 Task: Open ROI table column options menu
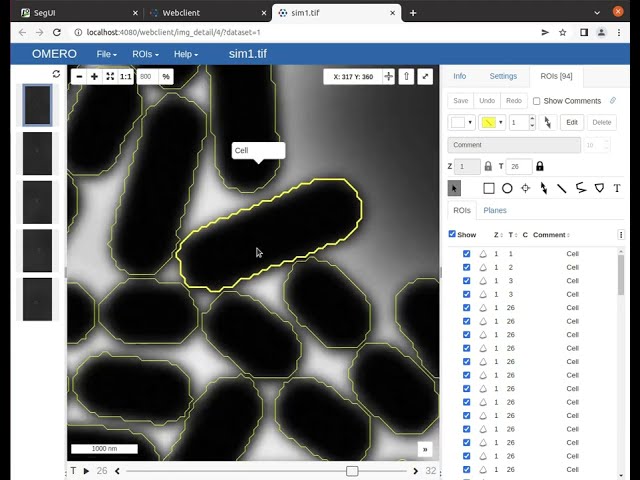621,235
